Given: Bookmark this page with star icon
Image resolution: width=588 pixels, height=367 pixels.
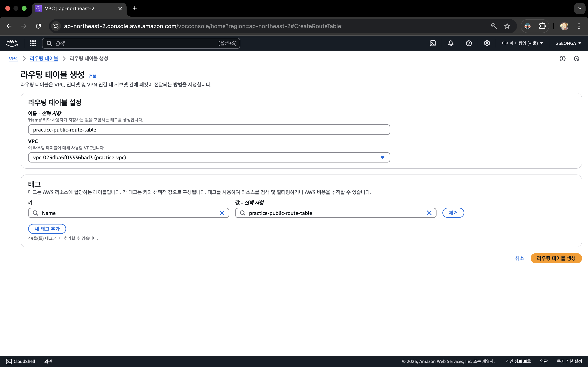Looking at the screenshot, I should (x=507, y=26).
